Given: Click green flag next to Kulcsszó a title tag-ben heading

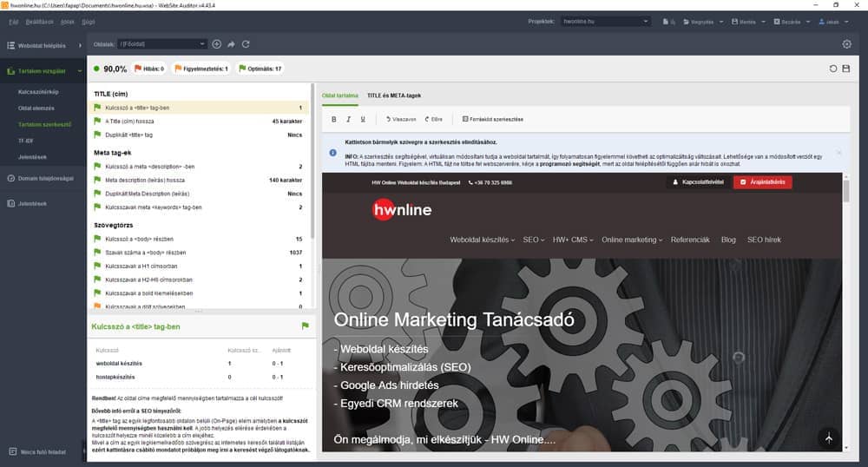Looking at the screenshot, I should tap(305, 326).
